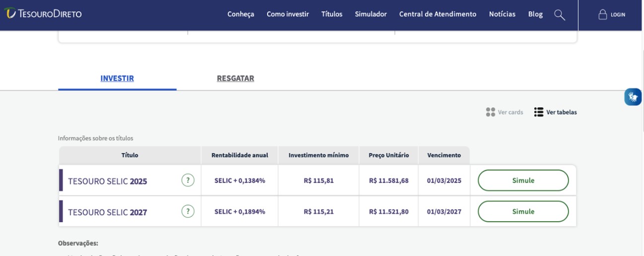Switch to the RESGATAR tab
Viewport: 644px width, 256px height.
(x=235, y=78)
